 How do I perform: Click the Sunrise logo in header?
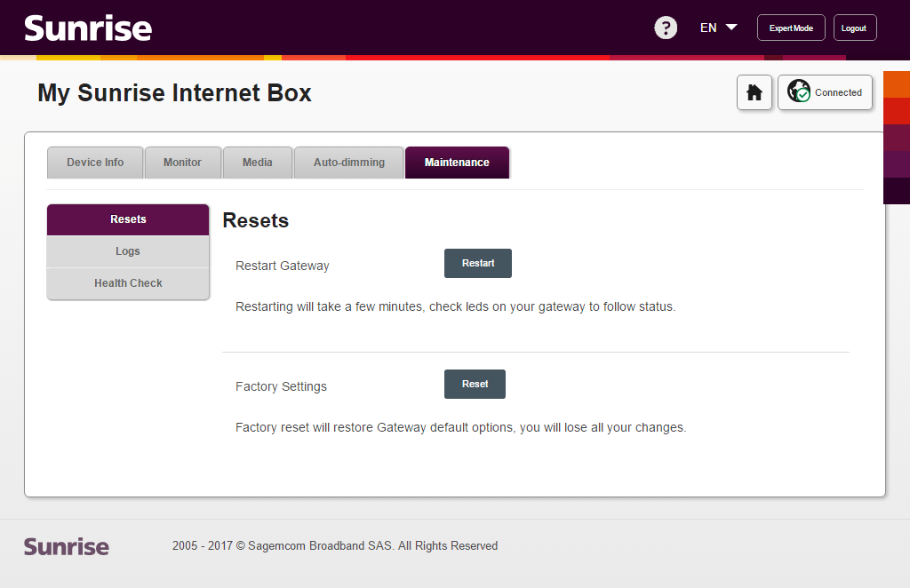pyautogui.click(x=88, y=28)
